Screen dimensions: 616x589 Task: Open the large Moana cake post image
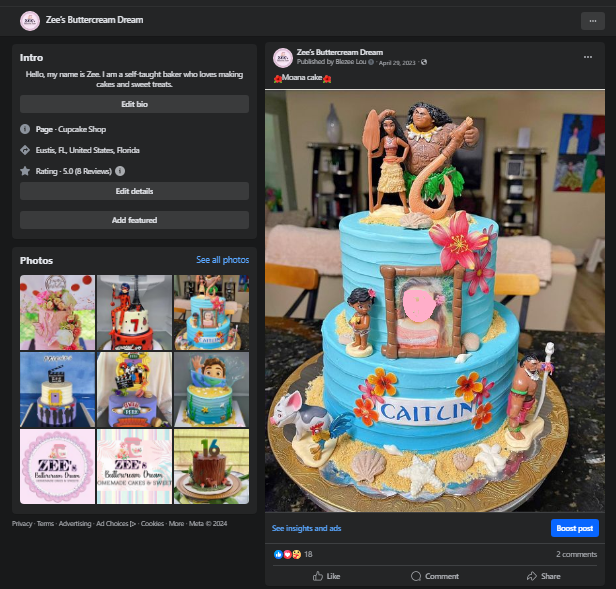[435, 301]
